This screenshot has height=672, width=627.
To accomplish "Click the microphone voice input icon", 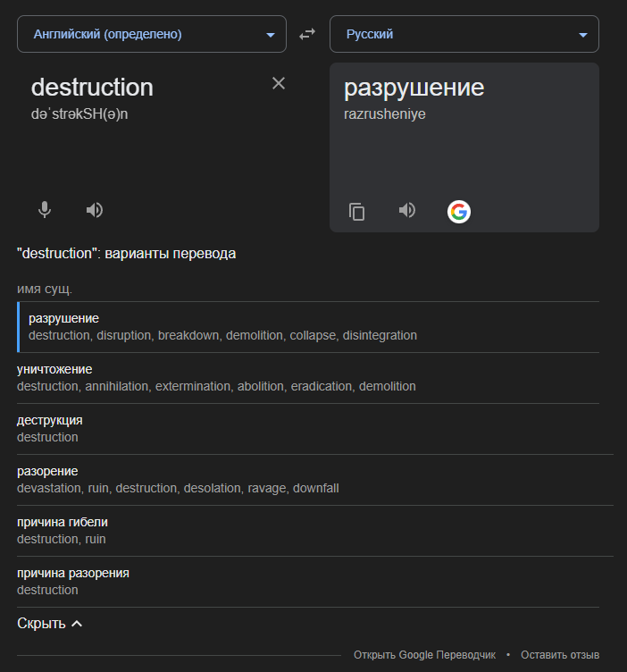I will pyautogui.click(x=45, y=210).
